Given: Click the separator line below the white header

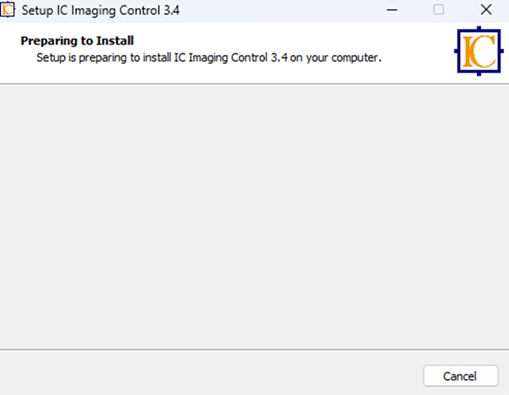Looking at the screenshot, I should tap(254, 84).
